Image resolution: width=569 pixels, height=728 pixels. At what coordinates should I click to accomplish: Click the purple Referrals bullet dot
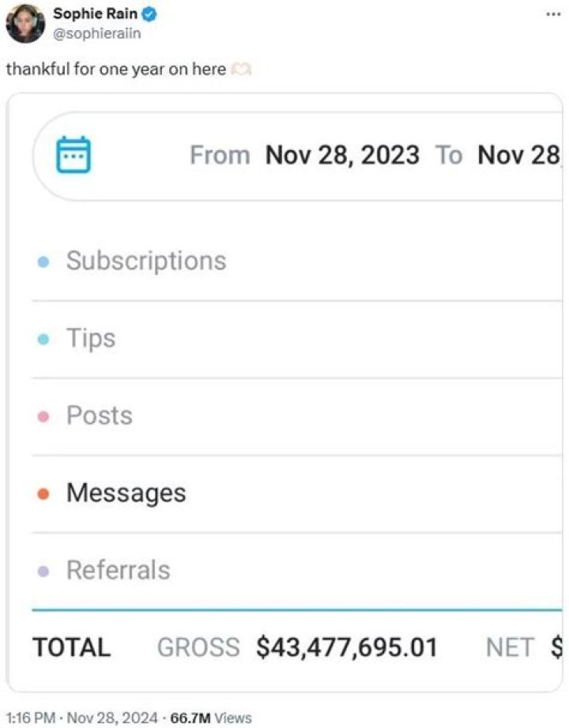click(x=43, y=571)
